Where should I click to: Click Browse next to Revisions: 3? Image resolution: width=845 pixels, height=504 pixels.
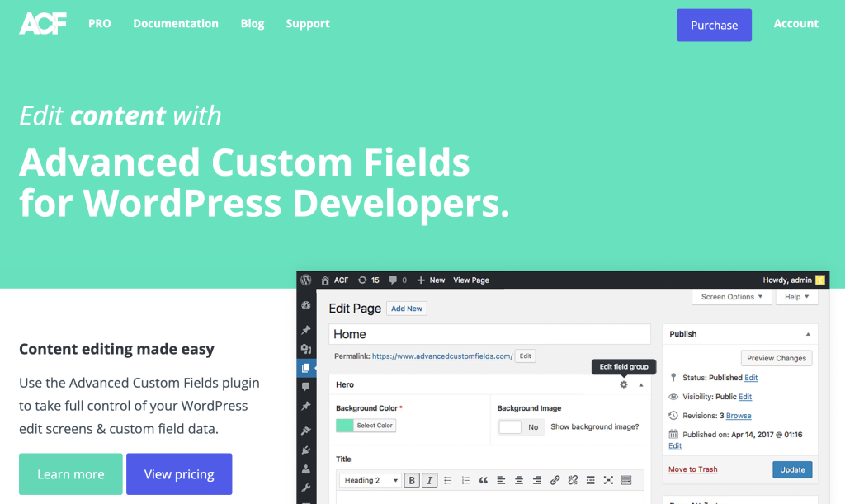(x=739, y=416)
